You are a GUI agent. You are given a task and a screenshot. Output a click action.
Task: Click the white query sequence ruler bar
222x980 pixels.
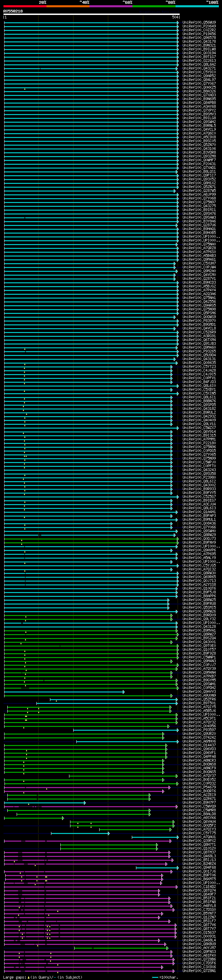pos(92,15)
